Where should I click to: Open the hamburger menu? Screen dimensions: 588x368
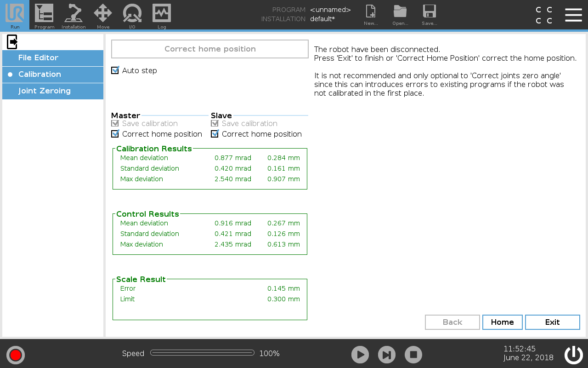point(573,15)
